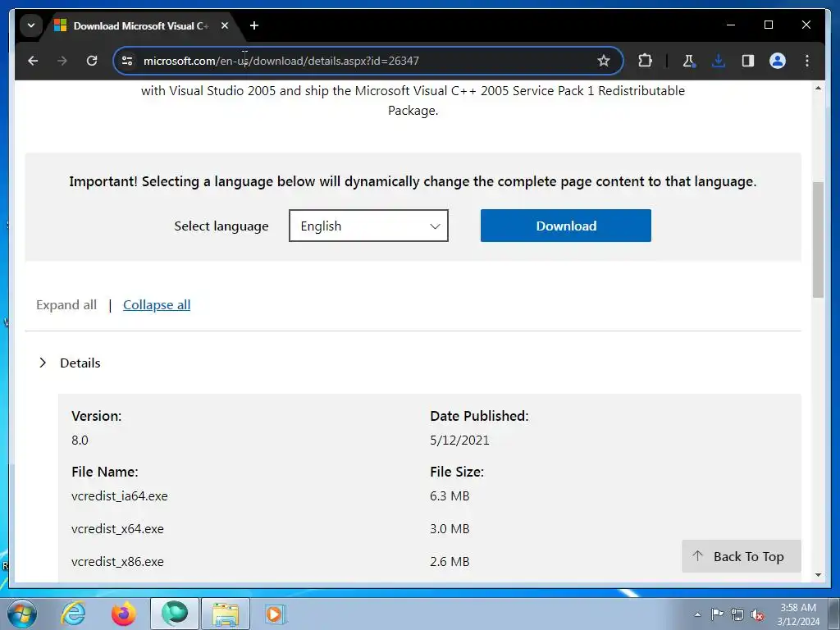Click the 3.0 MB file size
840x630 pixels.
pyautogui.click(x=450, y=529)
